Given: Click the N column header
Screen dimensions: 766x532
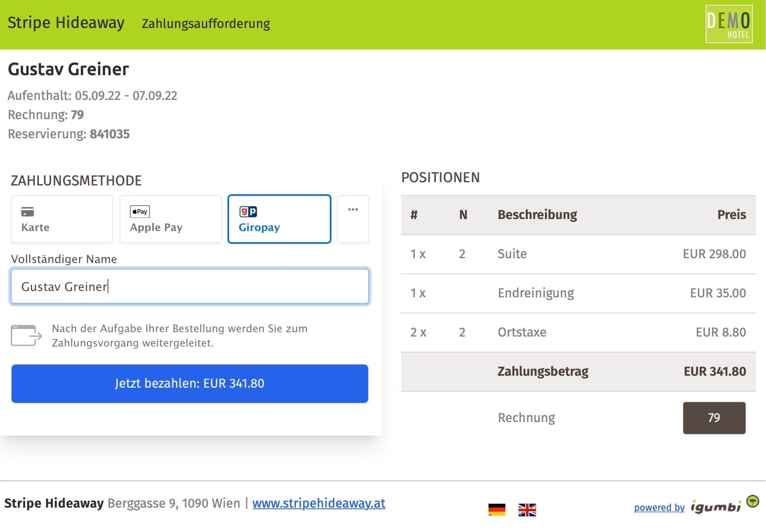Looking at the screenshot, I should [x=463, y=215].
